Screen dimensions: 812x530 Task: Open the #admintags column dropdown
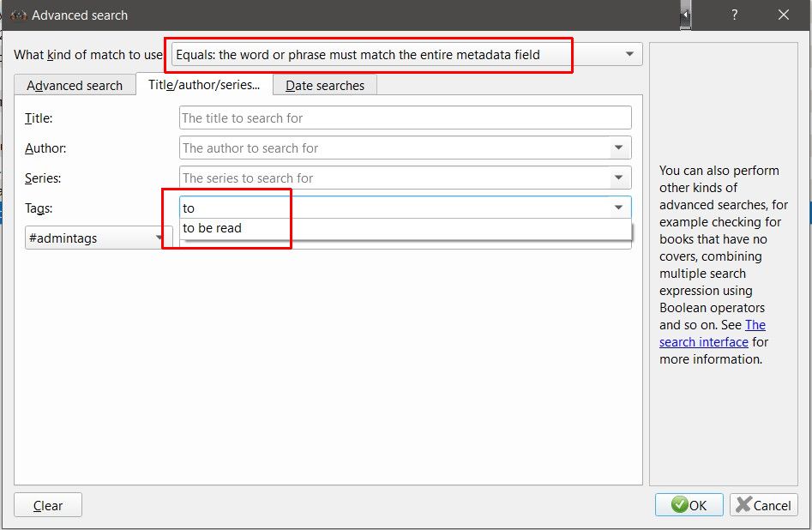click(159, 238)
